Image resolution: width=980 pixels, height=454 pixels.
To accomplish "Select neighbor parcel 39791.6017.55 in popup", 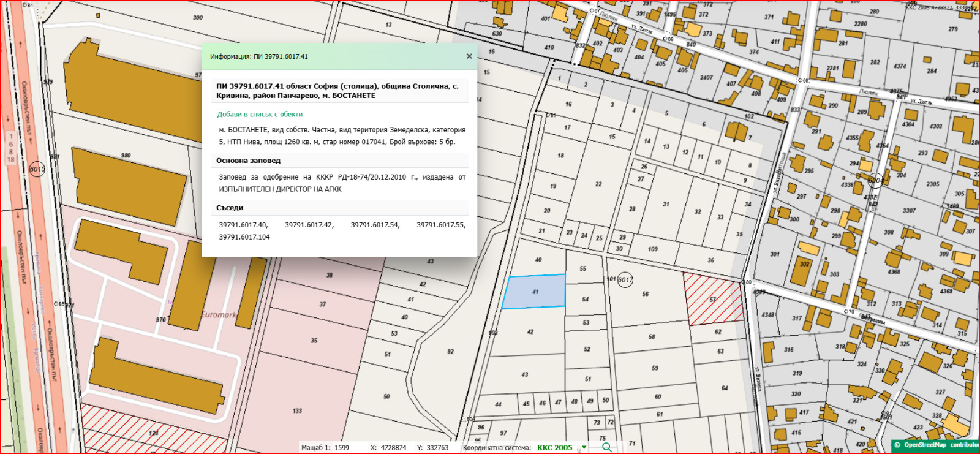I will (x=441, y=225).
